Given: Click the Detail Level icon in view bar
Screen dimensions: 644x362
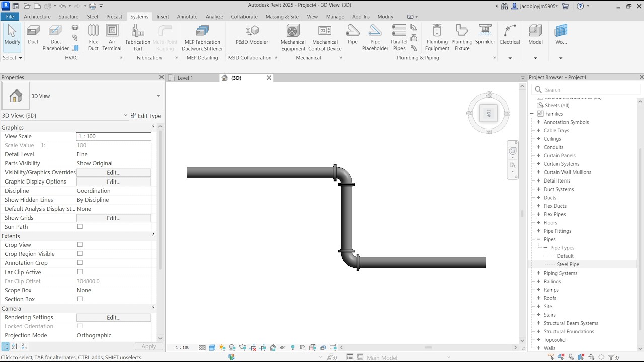Looking at the screenshot, I should (202, 347).
